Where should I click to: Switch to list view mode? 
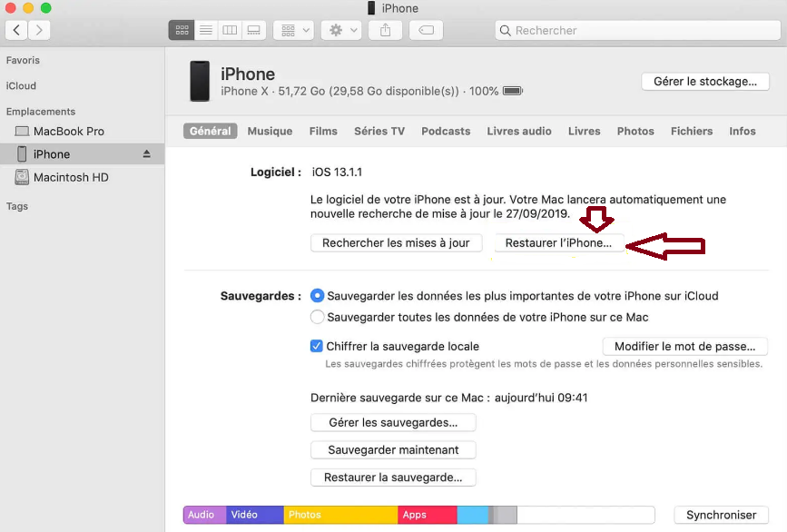[206, 30]
